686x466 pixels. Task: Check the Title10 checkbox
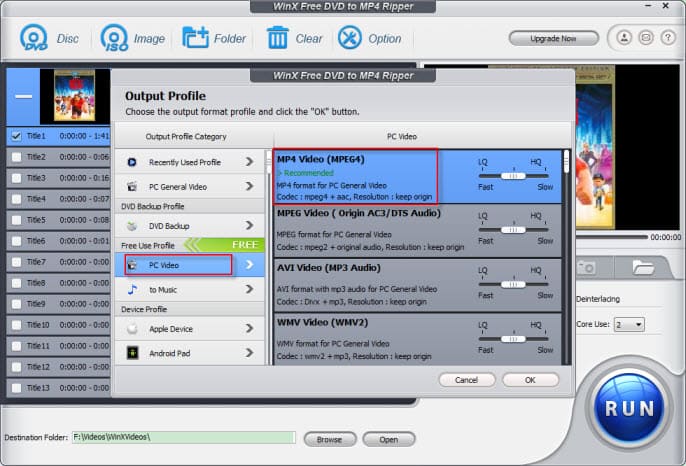coord(16,325)
